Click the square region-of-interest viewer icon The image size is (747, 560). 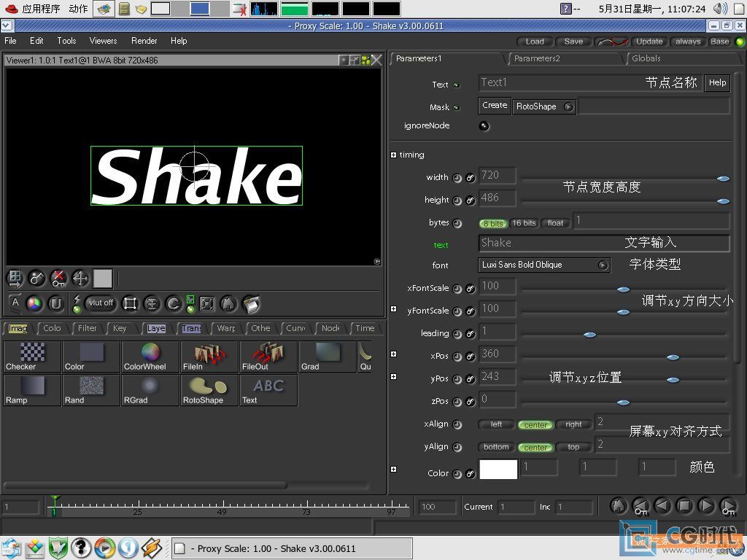(130, 304)
